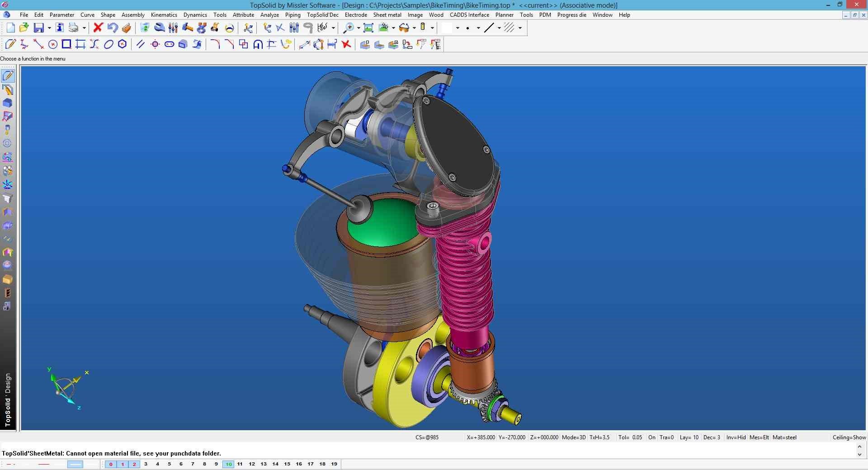Enable layer 15 in the layer bar

pos(287,464)
